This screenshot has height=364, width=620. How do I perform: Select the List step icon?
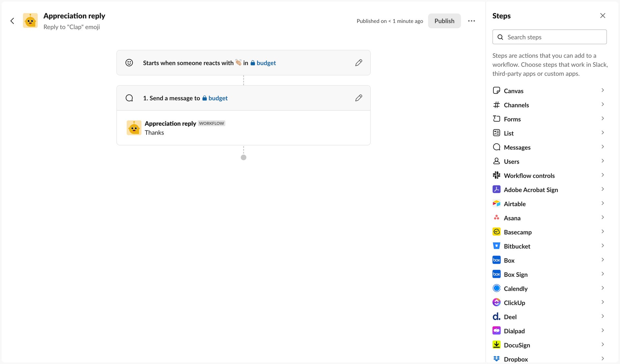pyautogui.click(x=497, y=133)
